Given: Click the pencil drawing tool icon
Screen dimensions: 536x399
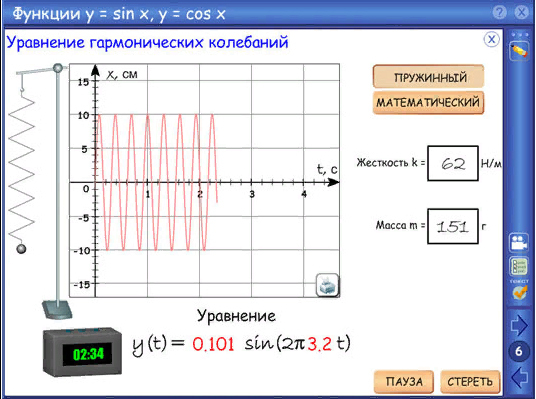Looking at the screenshot, I should click(x=519, y=51).
